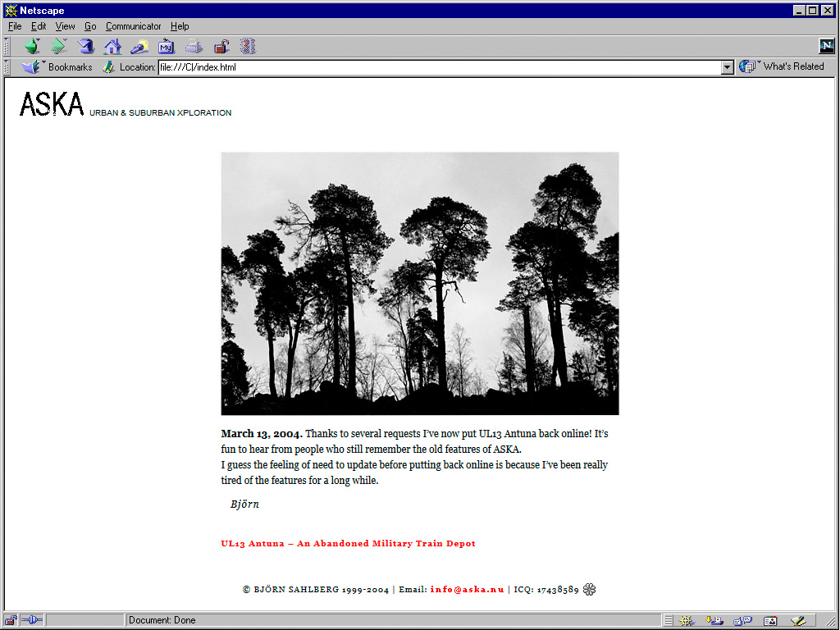840x630 pixels.
Task: Open the What's Related dropdown
Action: coord(783,67)
